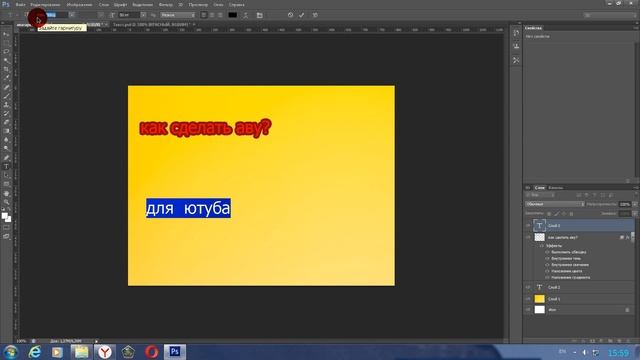Select the Blur tool
Viewport: 640px width, 360px height.
click(x=6, y=140)
